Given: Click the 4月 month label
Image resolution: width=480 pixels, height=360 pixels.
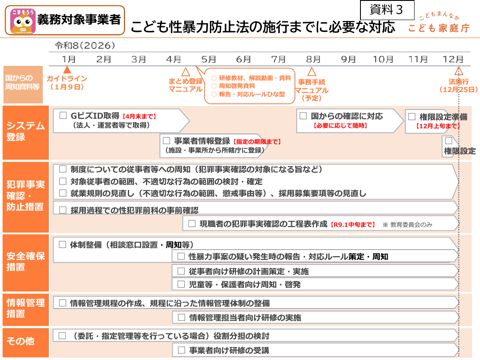Looking at the screenshot, I should pyautogui.click(x=174, y=59).
